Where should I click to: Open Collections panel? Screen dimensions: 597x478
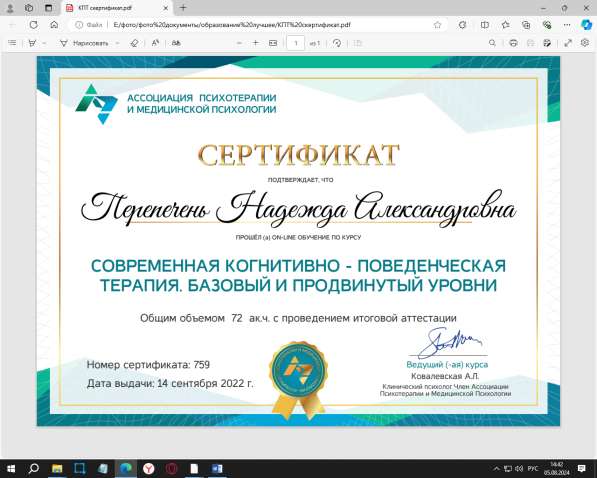(x=526, y=25)
